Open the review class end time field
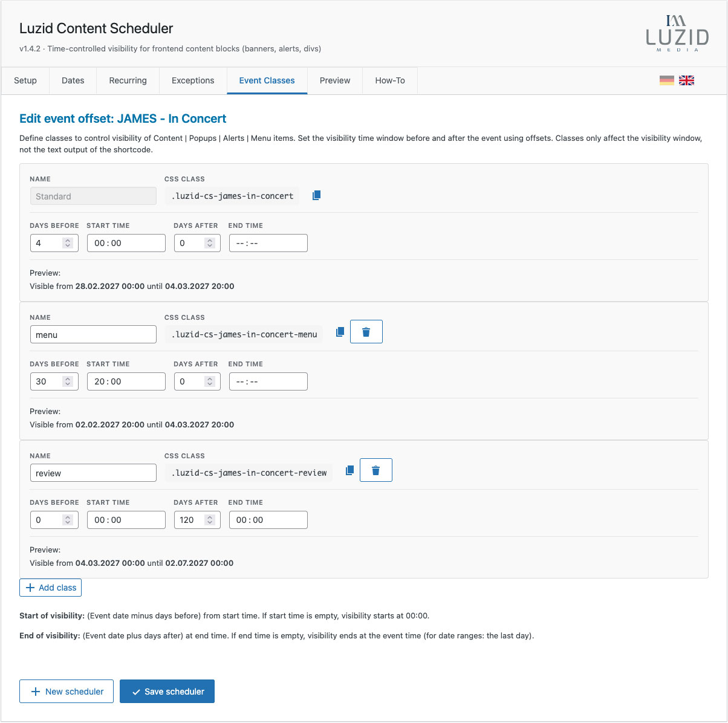 point(268,519)
